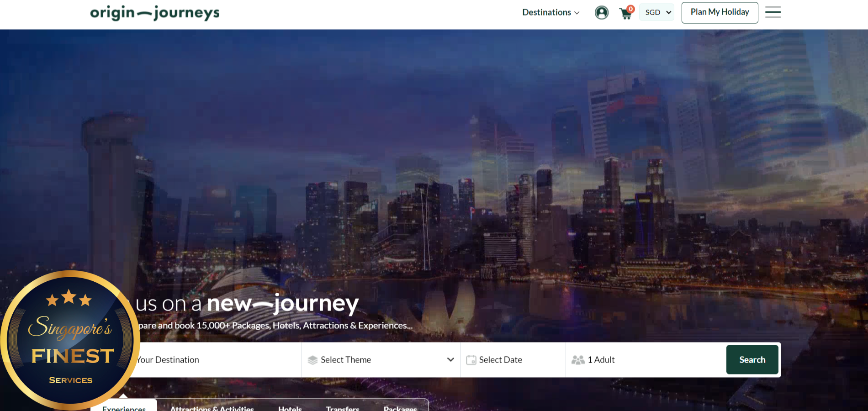Expand the Select Theme dropdown arrow
Screen dimensions: 868x411
click(450, 359)
